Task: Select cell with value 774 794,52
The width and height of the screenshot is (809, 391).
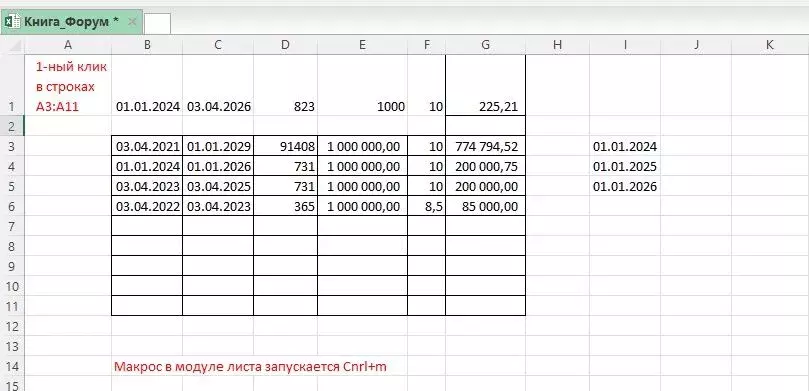Action: click(x=486, y=146)
